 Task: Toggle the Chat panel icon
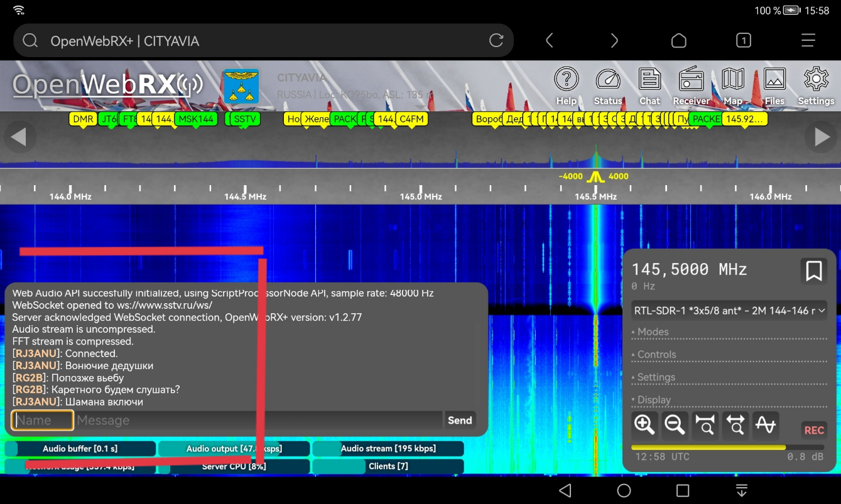click(x=649, y=87)
